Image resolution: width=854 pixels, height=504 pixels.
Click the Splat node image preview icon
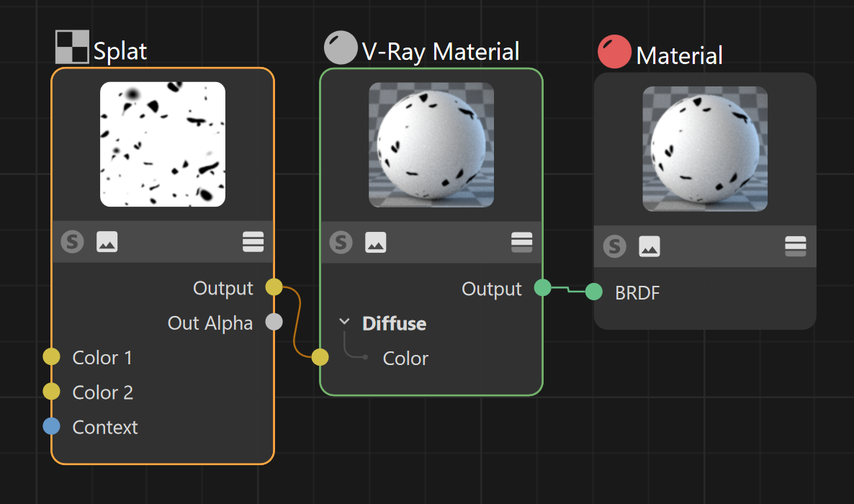(x=107, y=241)
